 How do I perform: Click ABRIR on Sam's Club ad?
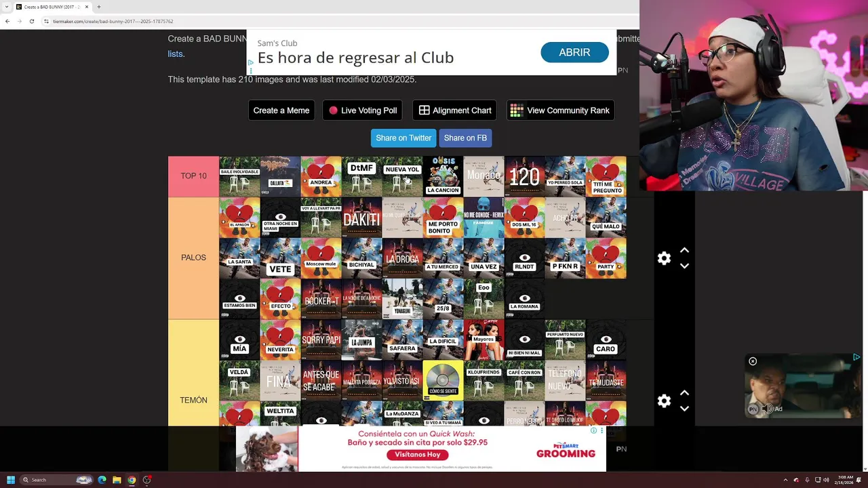click(x=574, y=52)
